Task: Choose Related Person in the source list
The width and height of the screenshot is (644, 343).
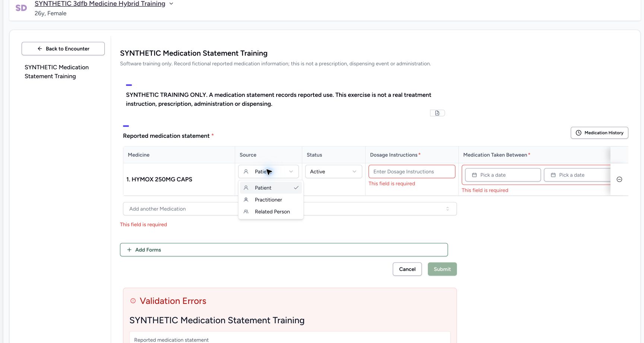Action: (271, 212)
